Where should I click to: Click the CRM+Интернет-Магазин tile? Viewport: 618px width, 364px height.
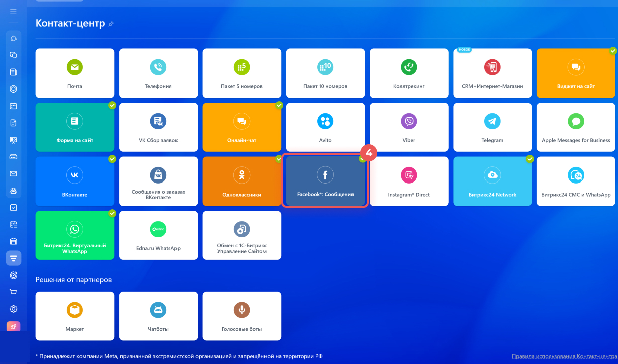492,73
